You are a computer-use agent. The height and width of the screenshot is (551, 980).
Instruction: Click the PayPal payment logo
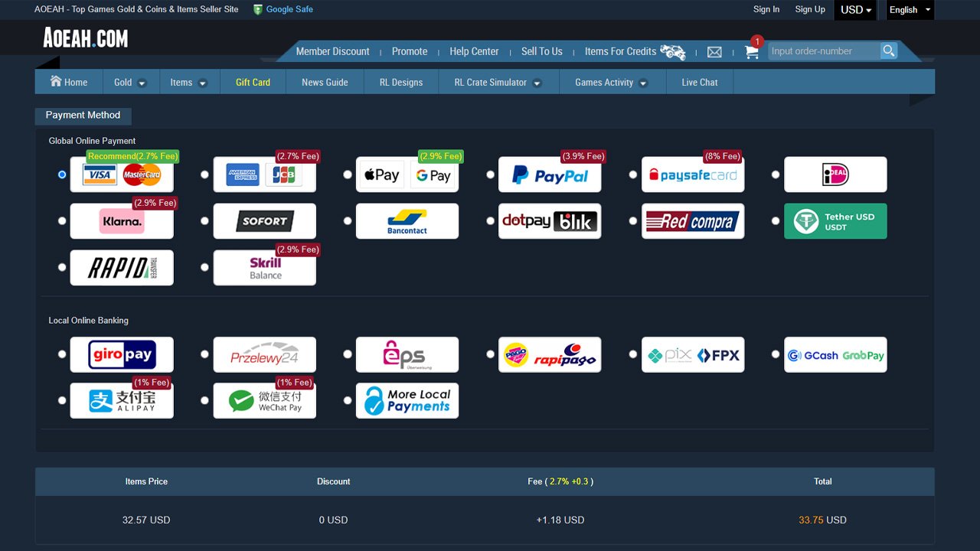(550, 174)
